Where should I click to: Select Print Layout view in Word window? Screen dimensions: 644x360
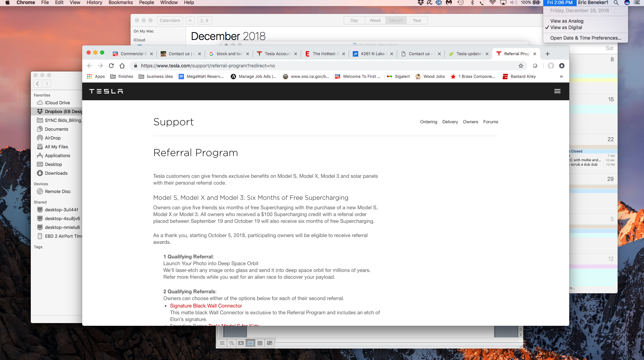[250, 343]
